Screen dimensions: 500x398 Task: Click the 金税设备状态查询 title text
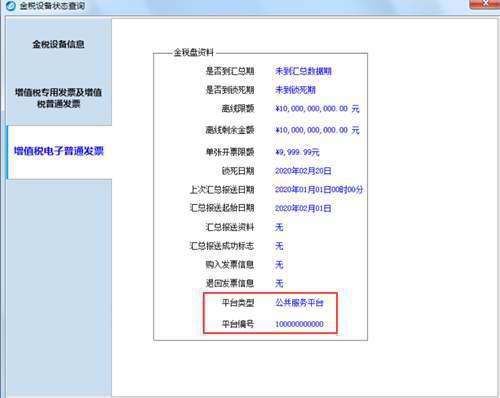[x=52, y=6]
